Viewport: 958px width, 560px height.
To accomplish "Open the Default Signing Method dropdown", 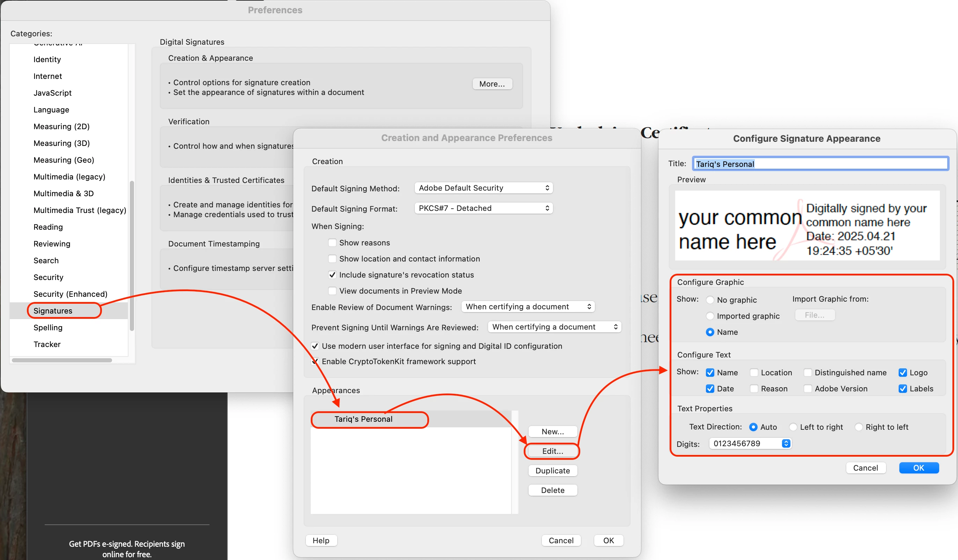I will click(483, 188).
